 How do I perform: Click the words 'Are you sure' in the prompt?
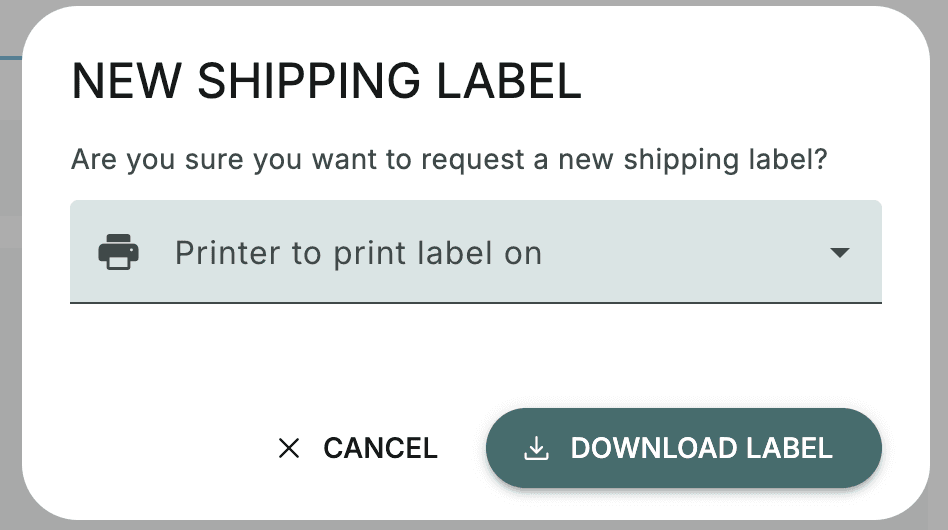(x=137, y=159)
